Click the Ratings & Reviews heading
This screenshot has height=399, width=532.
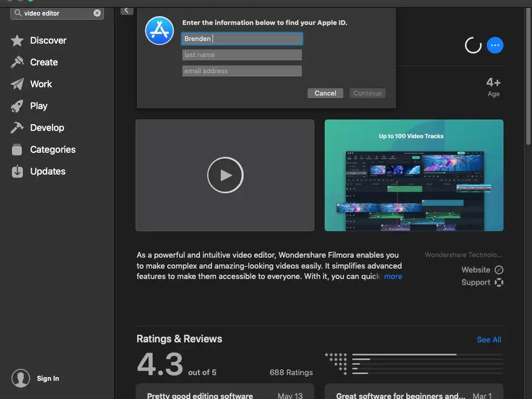click(179, 339)
